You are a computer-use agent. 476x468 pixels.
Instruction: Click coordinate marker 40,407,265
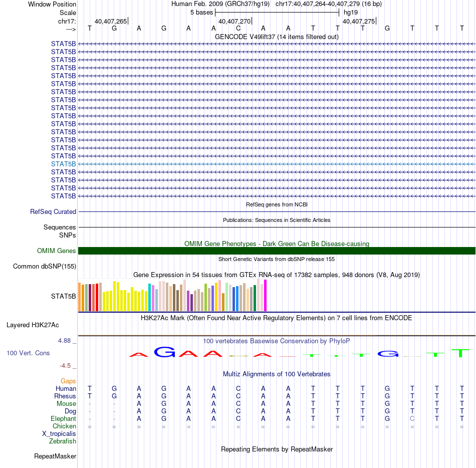111,21
